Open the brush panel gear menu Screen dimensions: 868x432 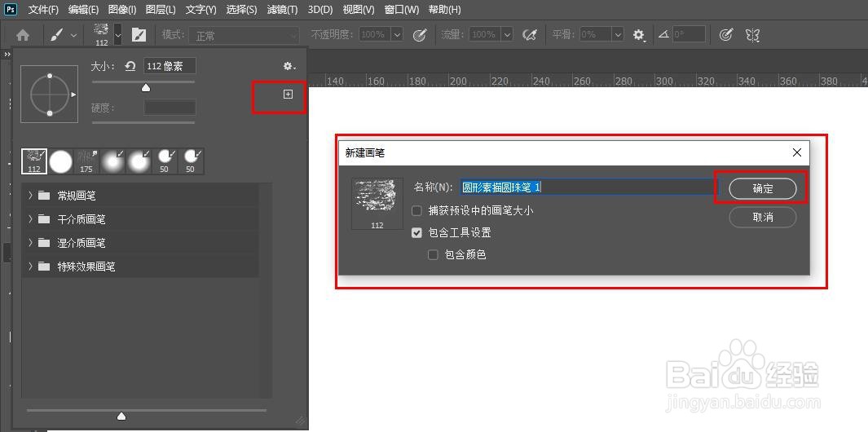tap(289, 67)
